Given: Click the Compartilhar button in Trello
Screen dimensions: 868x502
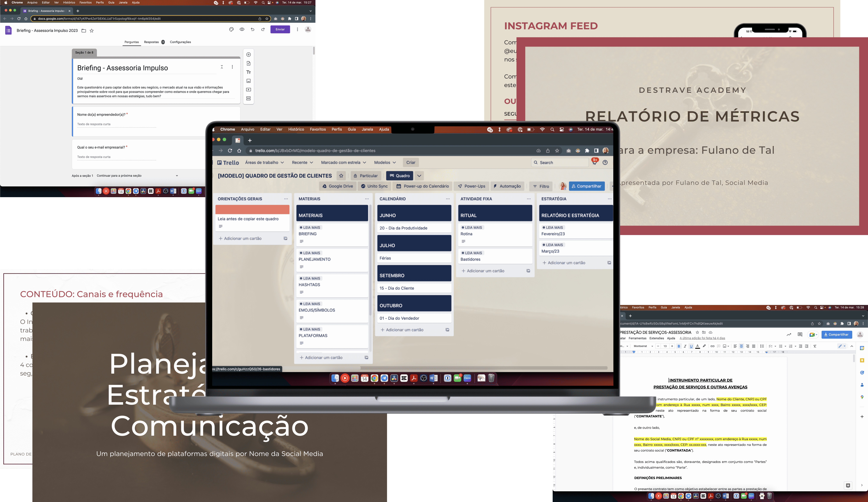Looking at the screenshot, I should 587,186.
